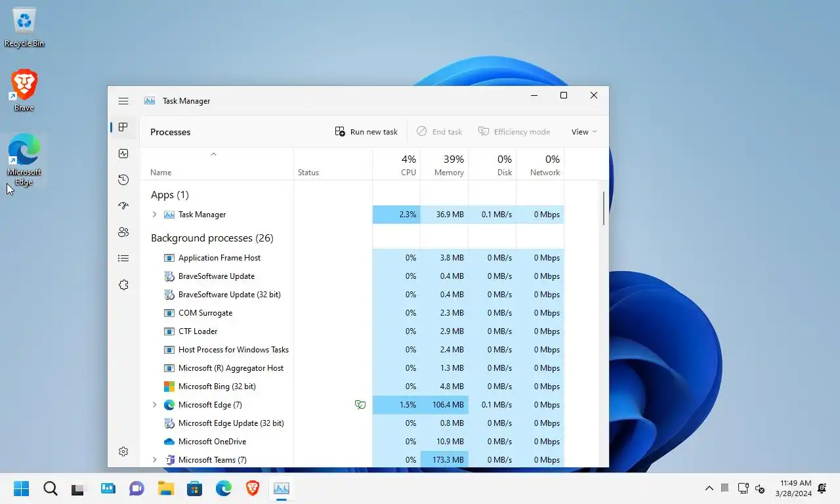The width and height of the screenshot is (840, 504).
Task: Select Host Process for Windows Tasks
Action: pyautogui.click(x=352, y=350)
